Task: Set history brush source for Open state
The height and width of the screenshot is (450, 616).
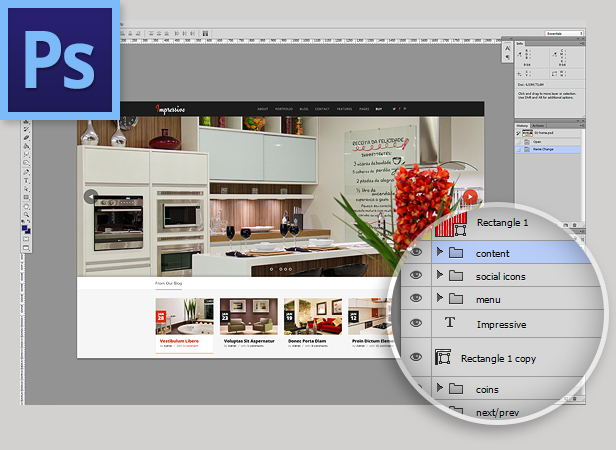Action: [519, 141]
